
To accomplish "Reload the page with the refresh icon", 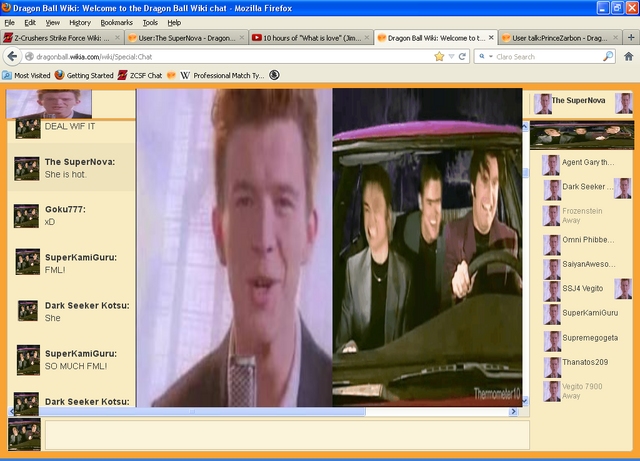I will pyautogui.click(x=462, y=56).
